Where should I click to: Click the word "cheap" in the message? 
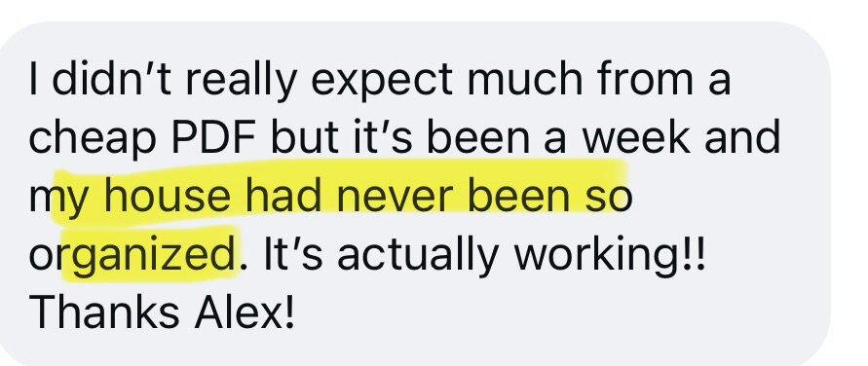coord(93,139)
